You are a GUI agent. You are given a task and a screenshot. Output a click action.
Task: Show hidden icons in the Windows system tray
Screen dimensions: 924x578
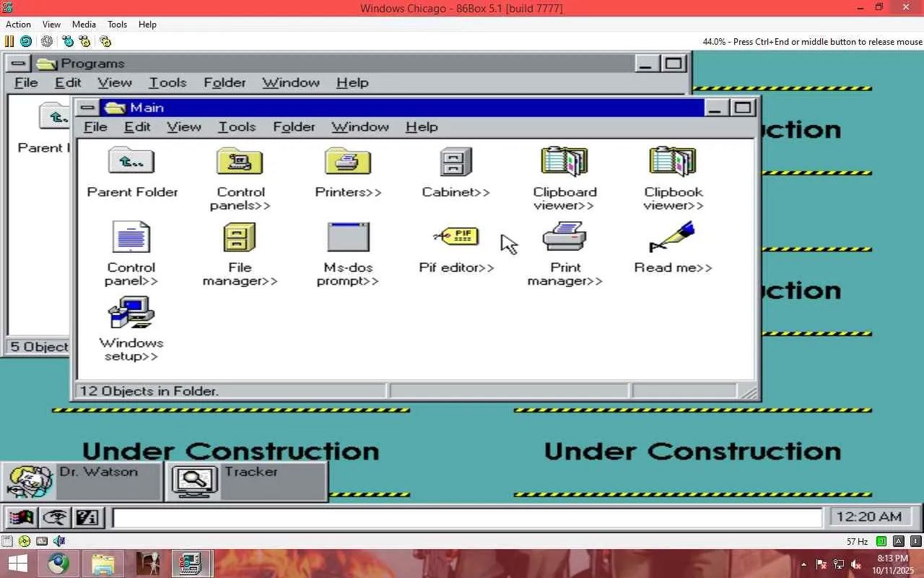803,564
